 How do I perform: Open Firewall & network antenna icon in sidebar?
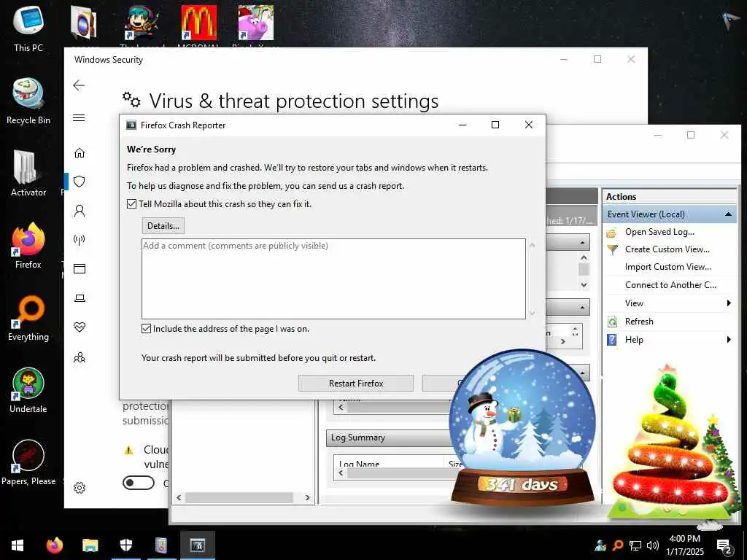(80, 239)
